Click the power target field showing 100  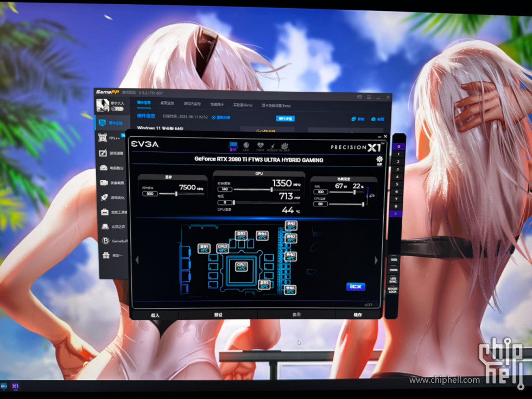[x=321, y=192]
